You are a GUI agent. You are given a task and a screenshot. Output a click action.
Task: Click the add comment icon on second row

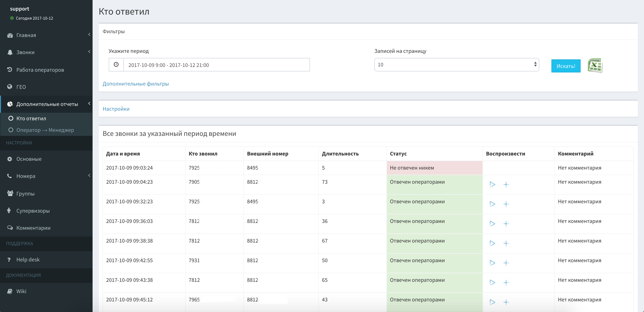(506, 184)
